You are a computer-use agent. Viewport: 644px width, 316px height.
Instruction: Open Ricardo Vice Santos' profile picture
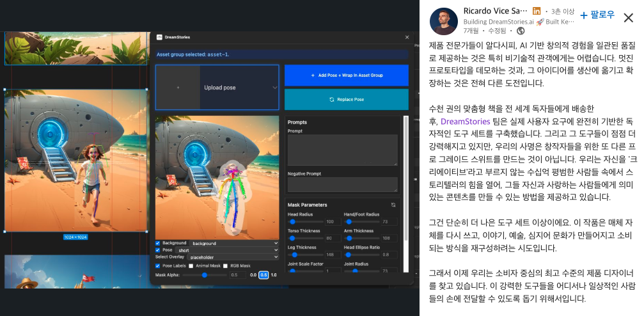(x=443, y=21)
